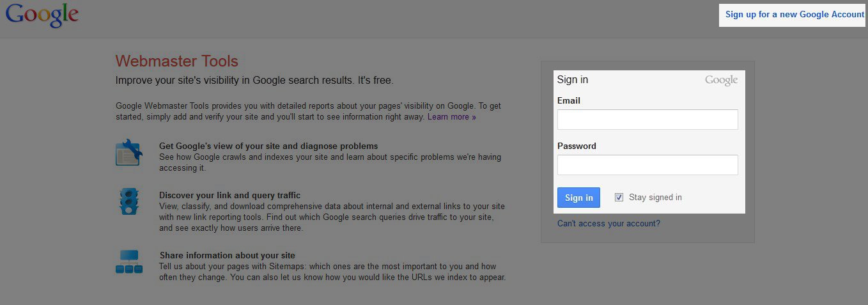868x305 pixels.
Task: Click the Get Google's view of your site heading
Action: click(268, 146)
